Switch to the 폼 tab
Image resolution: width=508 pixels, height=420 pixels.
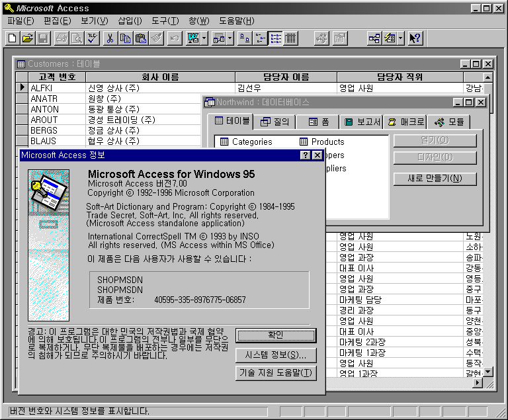pyautogui.click(x=317, y=122)
